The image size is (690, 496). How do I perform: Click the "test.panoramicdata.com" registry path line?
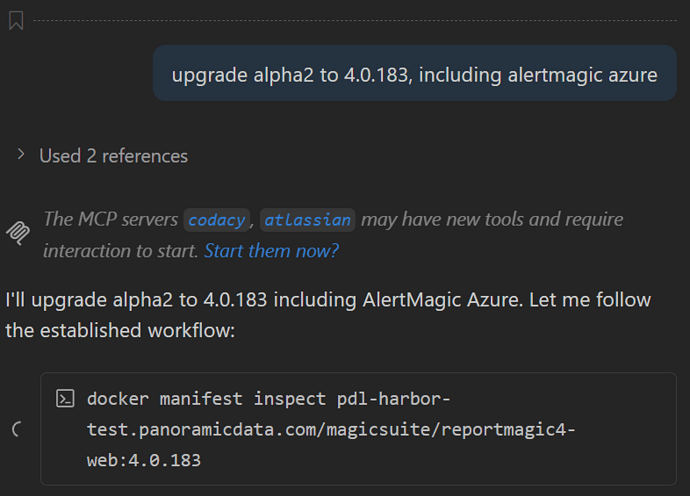click(x=330, y=430)
